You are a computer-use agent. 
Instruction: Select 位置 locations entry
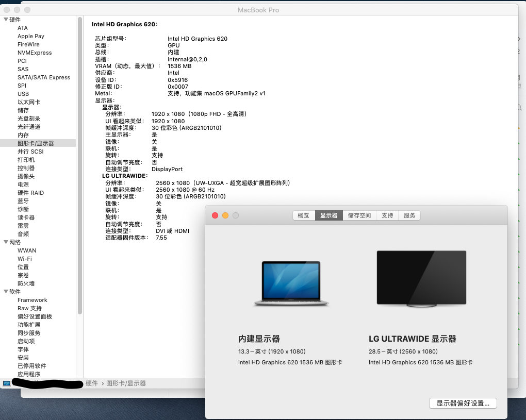coord(23,267)
